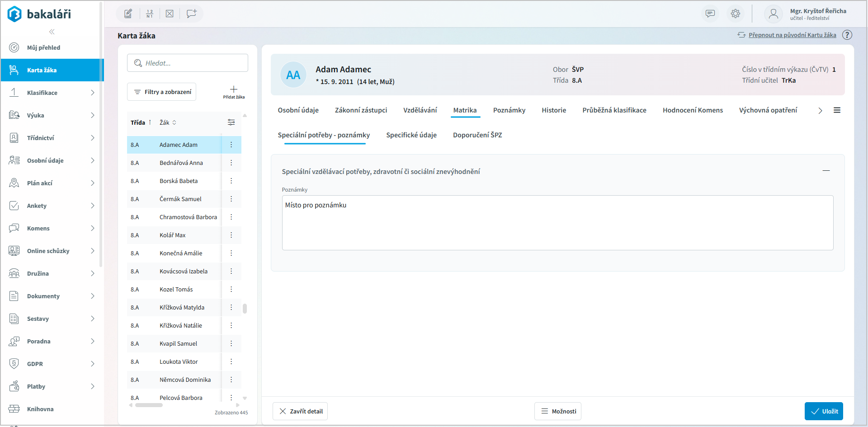Collapse the Speciální vzdělávací potřeby section
Screen dimensions: 868x427
[x=826, y=171]
